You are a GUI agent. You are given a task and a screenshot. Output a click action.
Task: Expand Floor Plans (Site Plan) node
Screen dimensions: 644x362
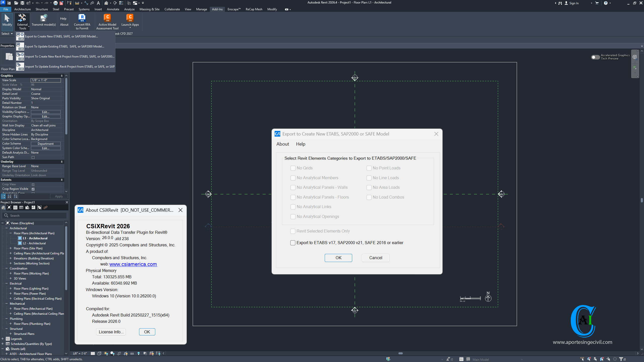click(x=11, y=248)
